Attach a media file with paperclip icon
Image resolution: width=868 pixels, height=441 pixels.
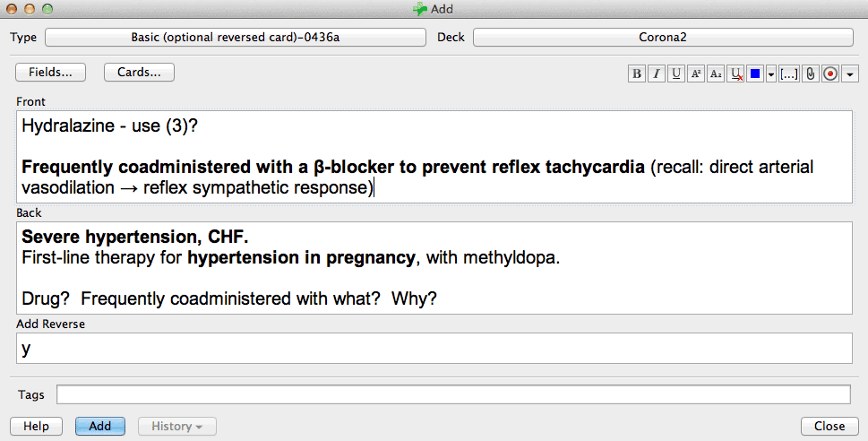pos(811,73)
